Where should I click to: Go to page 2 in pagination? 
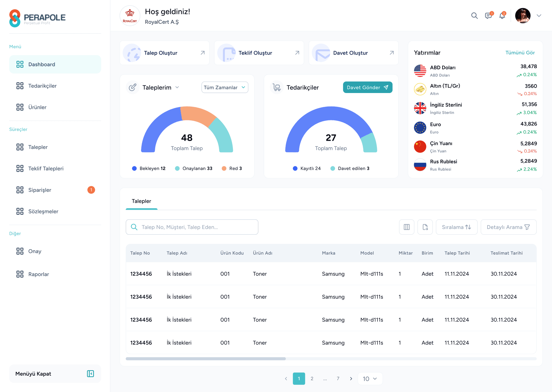pos(312,379)
